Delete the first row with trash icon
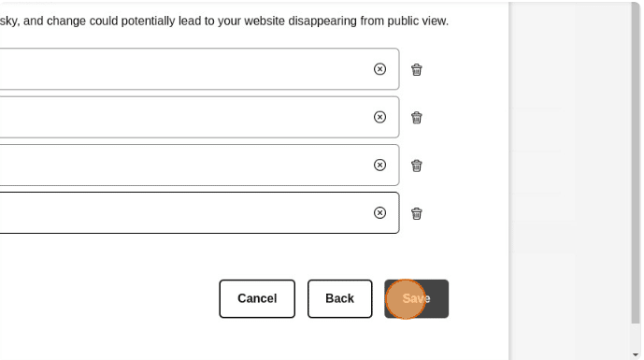This screenshot has height=360, width=644. (x=417, y=69)
